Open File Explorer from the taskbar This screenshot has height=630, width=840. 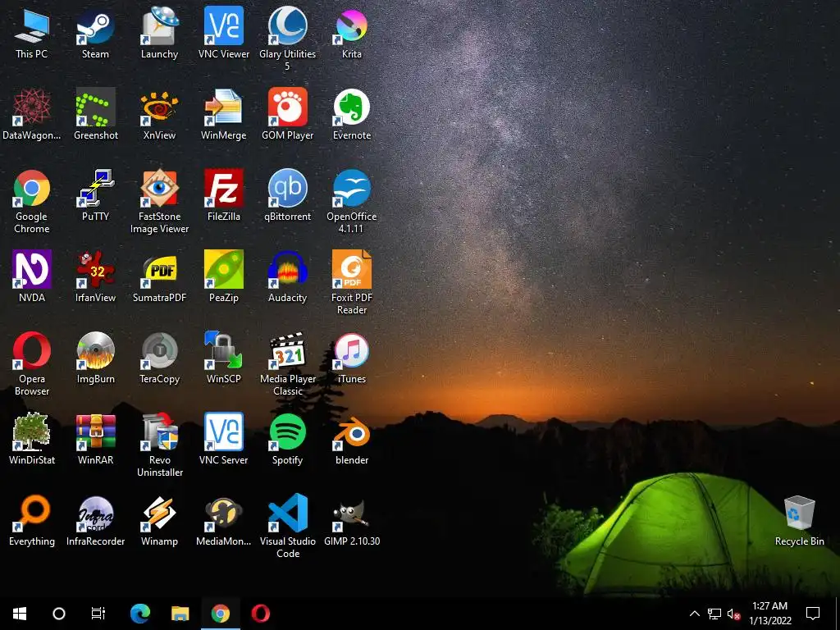[180, 614]
